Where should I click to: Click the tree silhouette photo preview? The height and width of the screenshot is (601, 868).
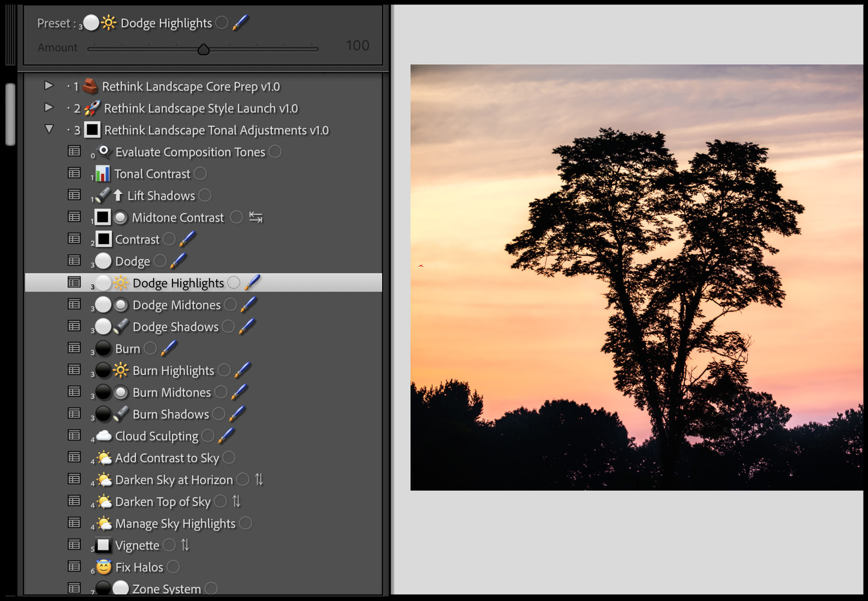tap(636, 277)
